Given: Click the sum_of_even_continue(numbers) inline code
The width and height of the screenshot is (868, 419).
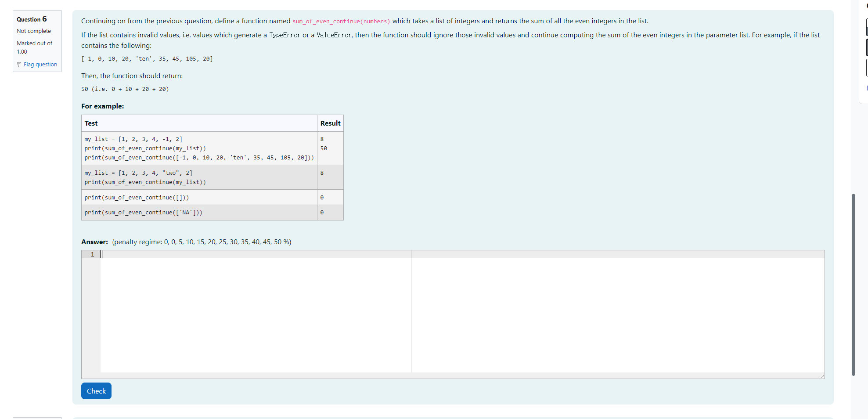Looking at the screenshot, I should coord(340,21).
